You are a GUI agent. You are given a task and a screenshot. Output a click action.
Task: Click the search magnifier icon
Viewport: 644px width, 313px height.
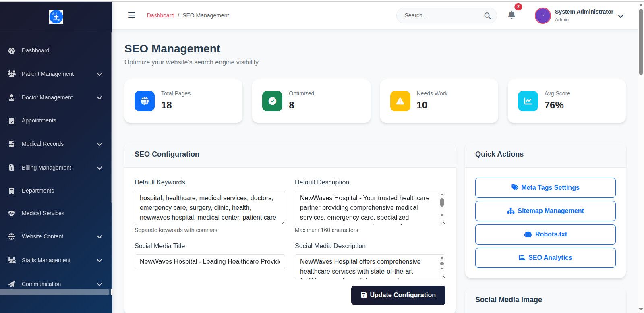(x=487, y=16)
